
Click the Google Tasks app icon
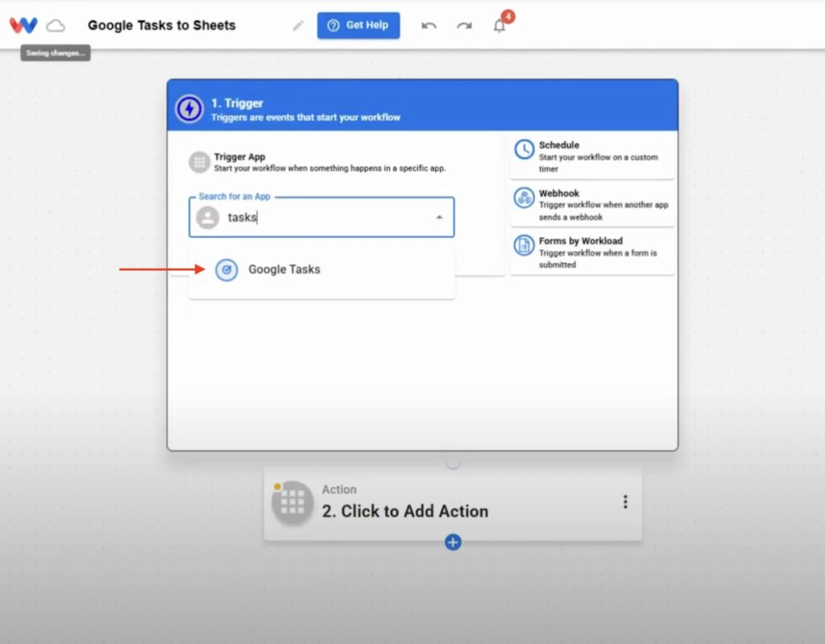pos(226,270)
